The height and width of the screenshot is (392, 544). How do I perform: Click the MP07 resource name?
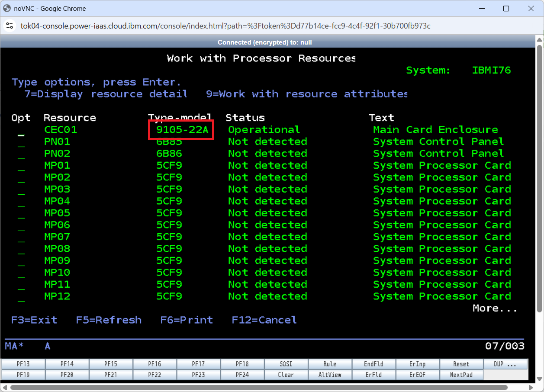(x=57, y=237)
